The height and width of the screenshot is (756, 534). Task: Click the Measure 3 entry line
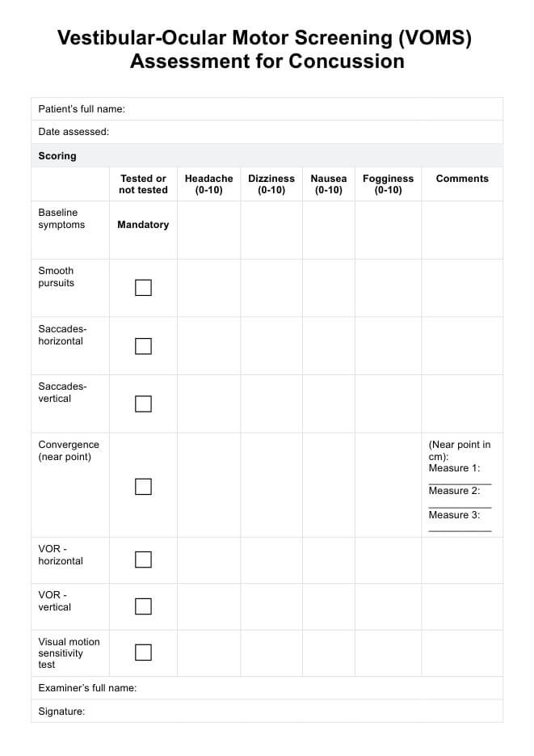click(460, 527)
